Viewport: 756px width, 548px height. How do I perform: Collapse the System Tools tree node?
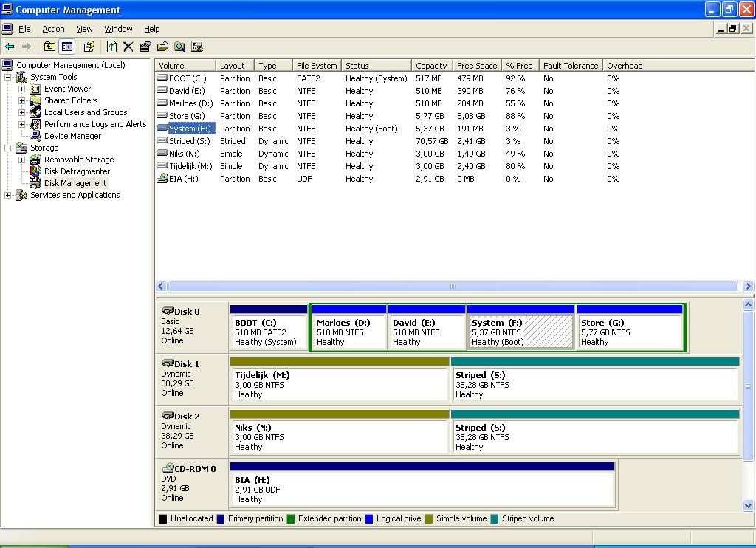point(7,78)
